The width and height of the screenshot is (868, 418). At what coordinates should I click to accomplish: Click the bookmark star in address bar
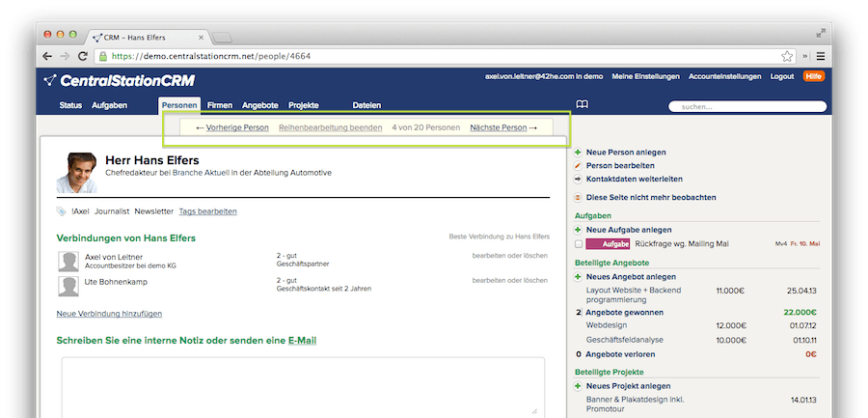click(787, 56)
